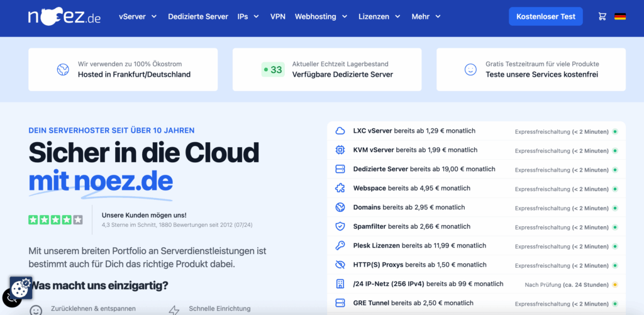Expand the IPs dropdown menu
Viewport: 644px width, 315px height.
248,17
